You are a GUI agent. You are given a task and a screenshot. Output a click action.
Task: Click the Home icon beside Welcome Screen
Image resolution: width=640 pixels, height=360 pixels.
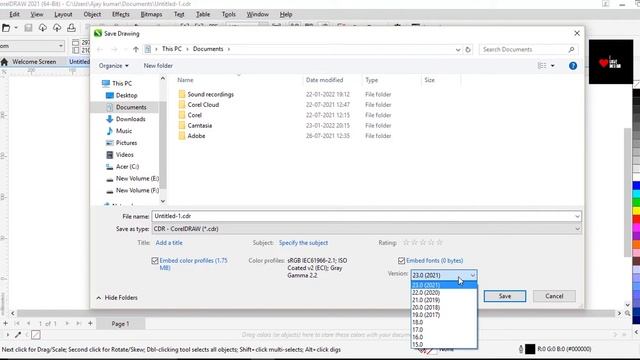point(4,62)
